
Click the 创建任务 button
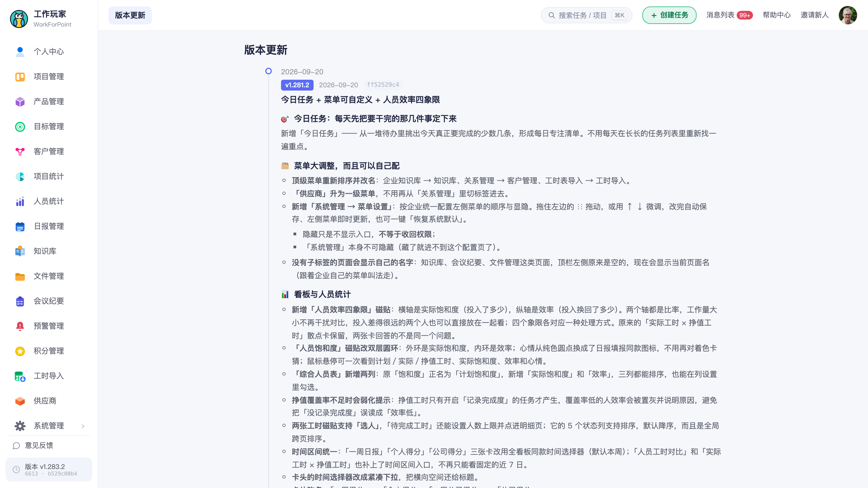pos(669,15)
